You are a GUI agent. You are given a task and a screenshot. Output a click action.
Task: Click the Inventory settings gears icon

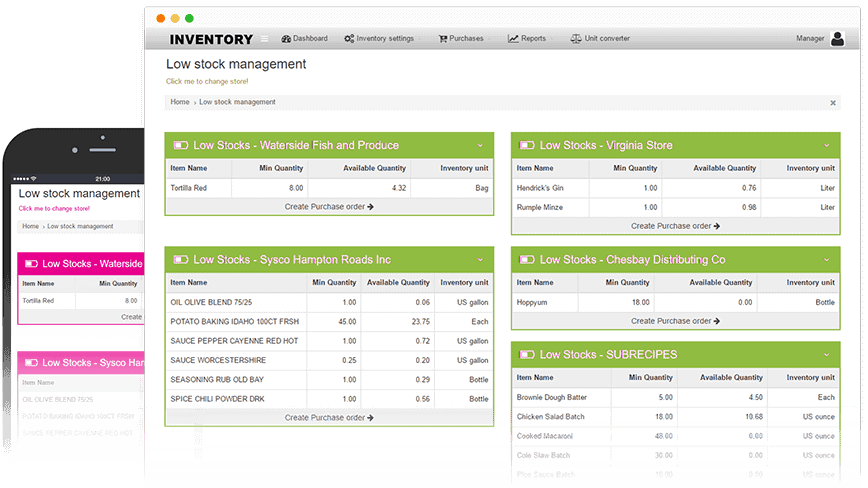(x=349, y=39)
